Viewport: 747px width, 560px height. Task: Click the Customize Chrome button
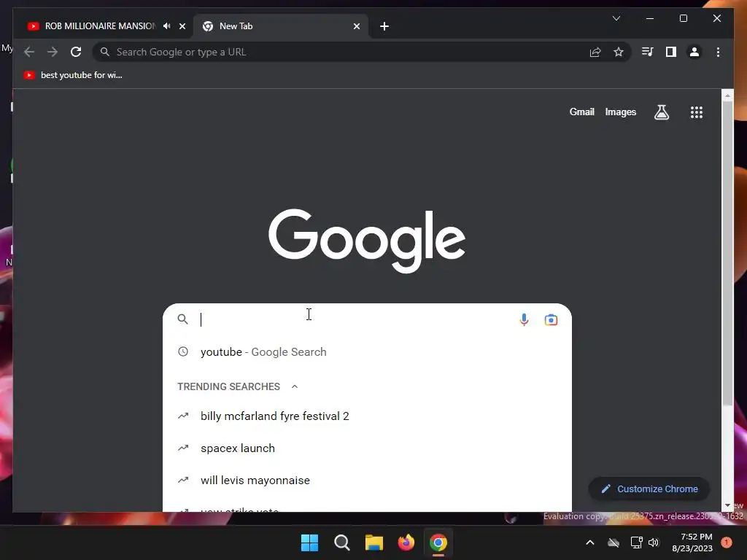(x=649, y=489)
